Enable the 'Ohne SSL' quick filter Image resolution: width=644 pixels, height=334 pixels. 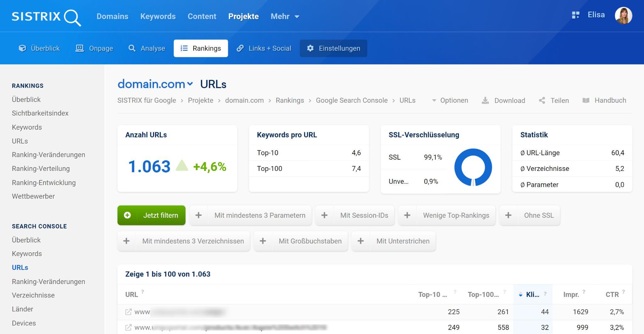click(x=530, y=216)
